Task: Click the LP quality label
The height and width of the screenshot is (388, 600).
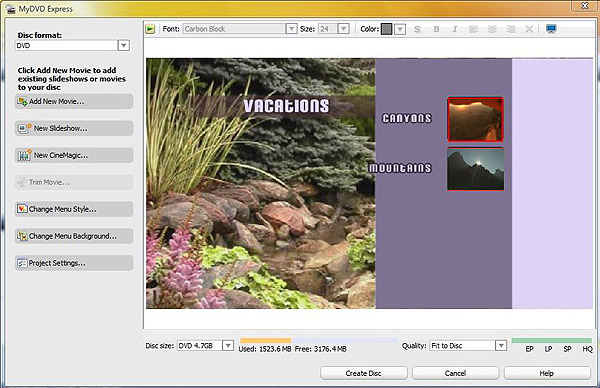Action: (548, 349)
